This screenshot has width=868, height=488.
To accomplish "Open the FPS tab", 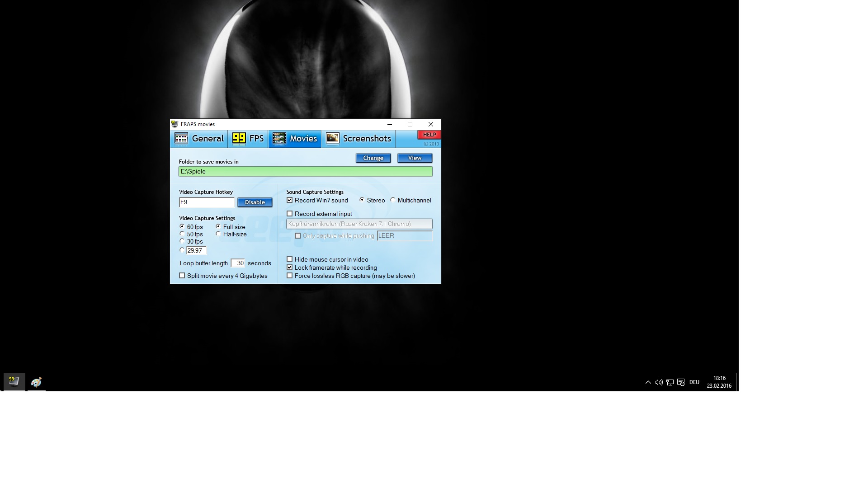I will click(x=248, y=139).
